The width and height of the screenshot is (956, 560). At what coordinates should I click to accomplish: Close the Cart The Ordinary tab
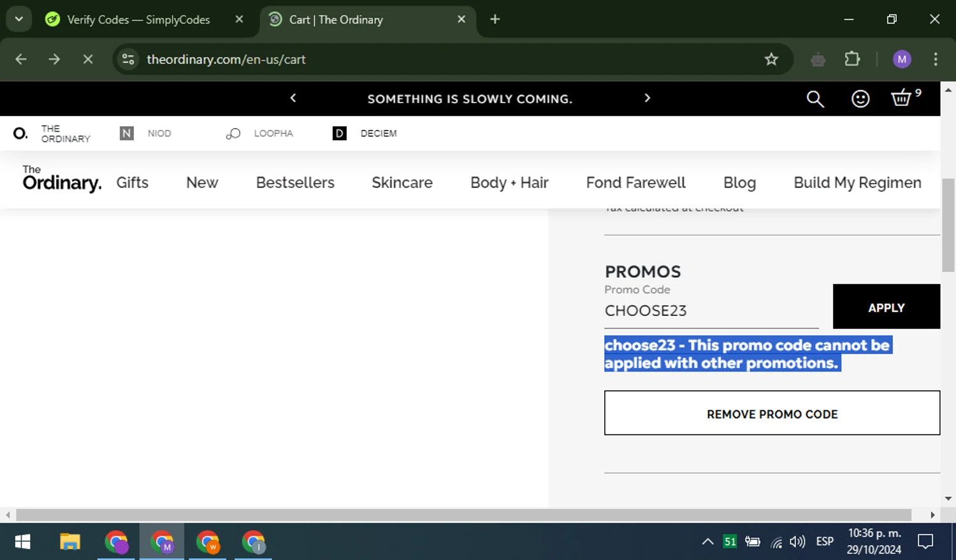461,19
